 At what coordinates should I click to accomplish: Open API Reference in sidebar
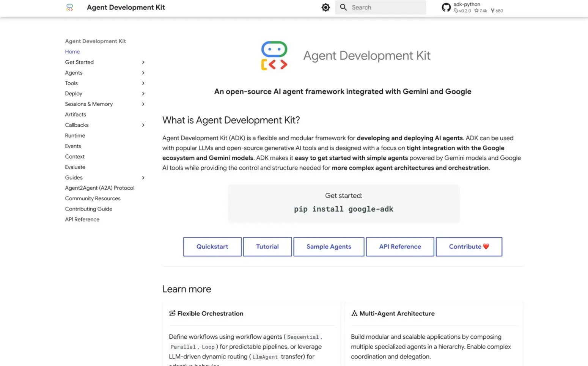click(82, 219)
